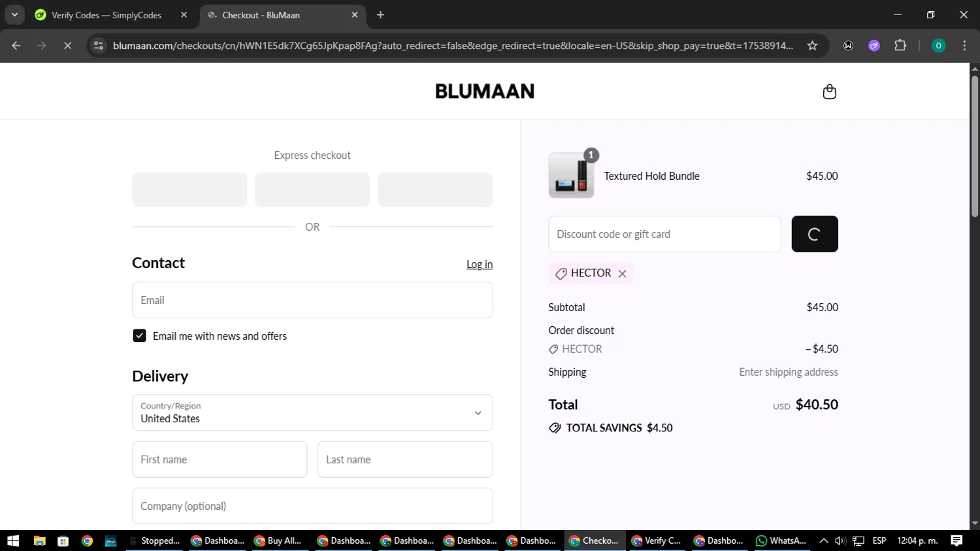
Task: Select the Checkout - BluMaan tab
Action: [x=284, y=15]
